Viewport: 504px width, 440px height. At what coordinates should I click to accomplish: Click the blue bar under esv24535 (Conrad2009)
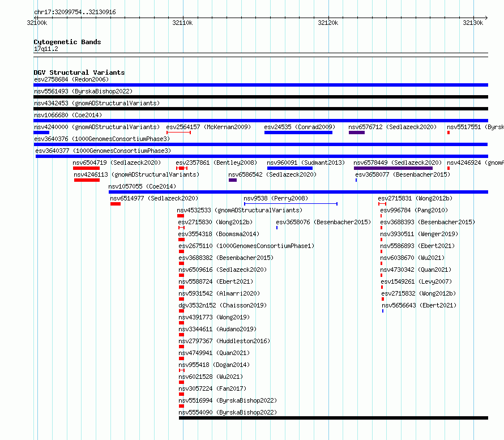298,133
